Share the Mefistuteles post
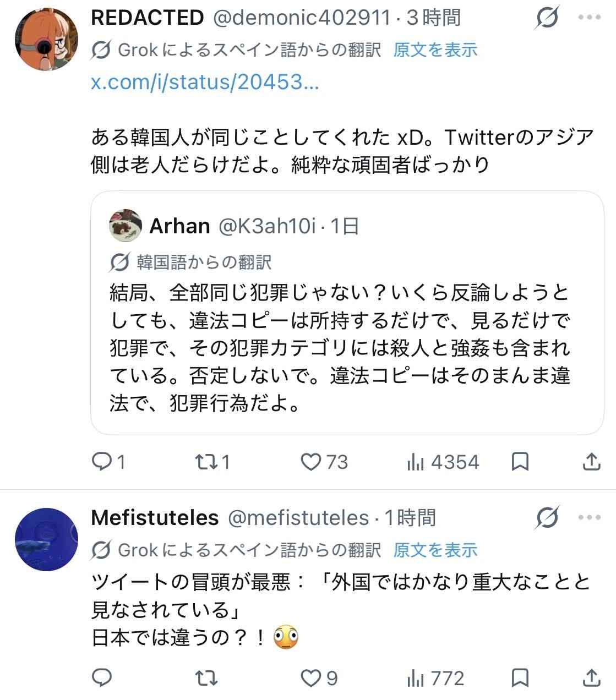616x700 pixels. point(591,678)
